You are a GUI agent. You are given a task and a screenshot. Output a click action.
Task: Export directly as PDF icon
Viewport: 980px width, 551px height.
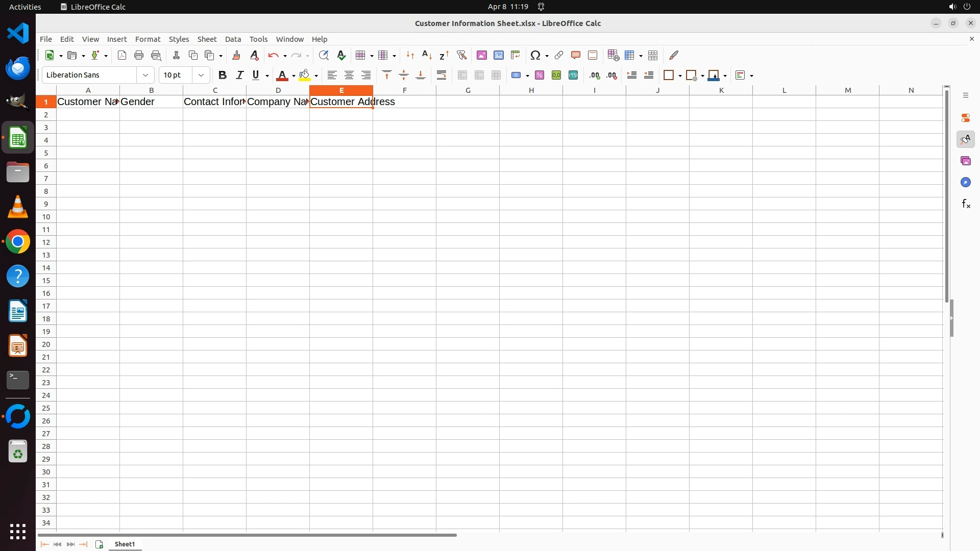[122, 55]
